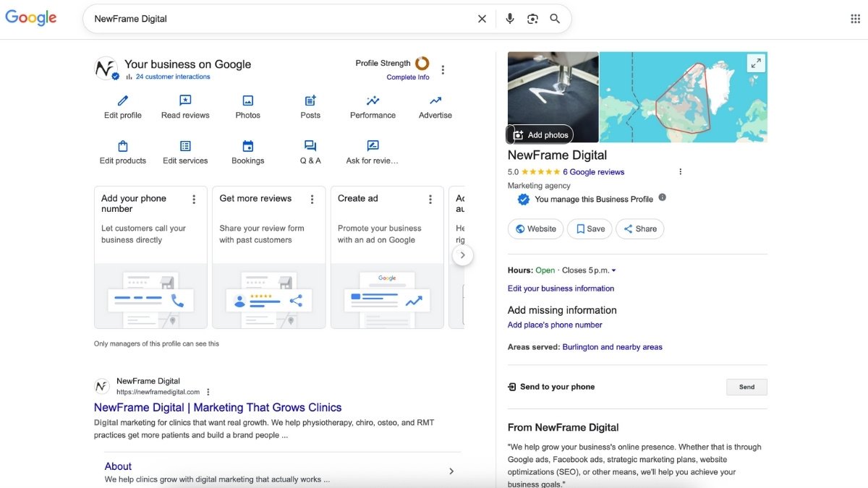Expand the About sitelink chevron
868x488 pixels.
(451, 471)
